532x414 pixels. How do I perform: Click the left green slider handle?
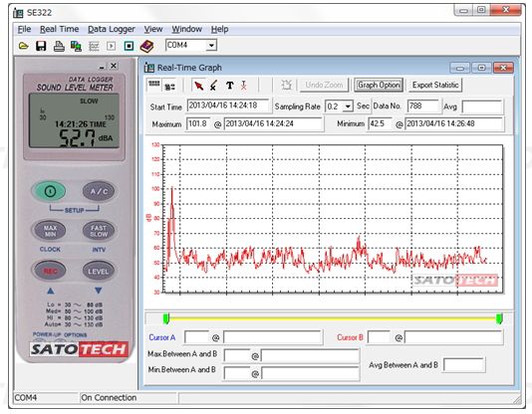pos(166,318)
